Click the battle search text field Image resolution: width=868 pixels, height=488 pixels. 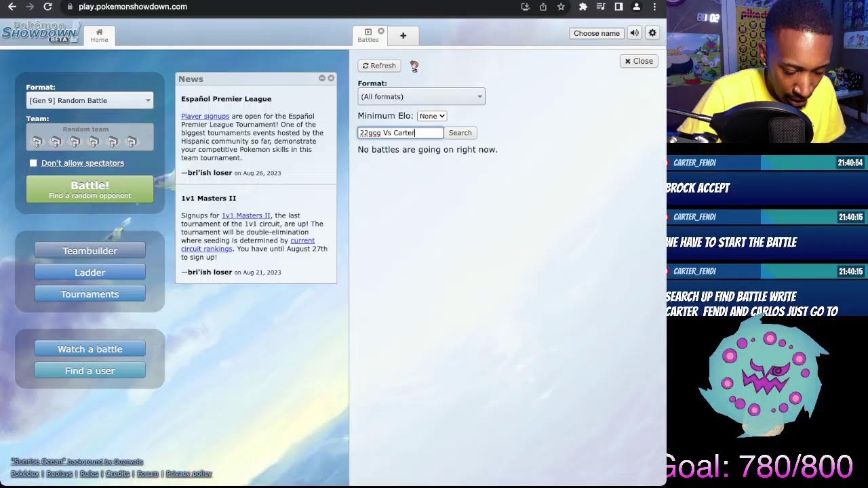click(x=400, y=133)
